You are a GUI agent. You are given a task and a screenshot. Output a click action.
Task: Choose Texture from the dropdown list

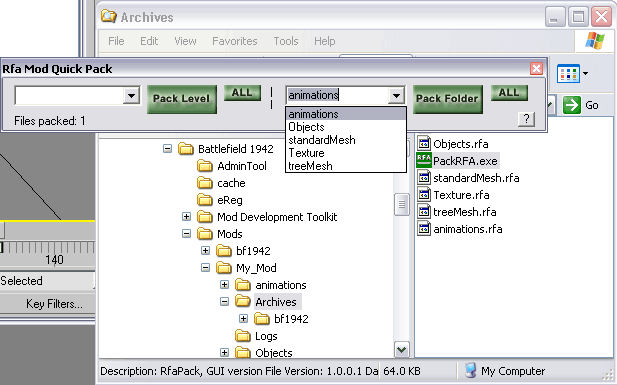[x=345, y=153]
